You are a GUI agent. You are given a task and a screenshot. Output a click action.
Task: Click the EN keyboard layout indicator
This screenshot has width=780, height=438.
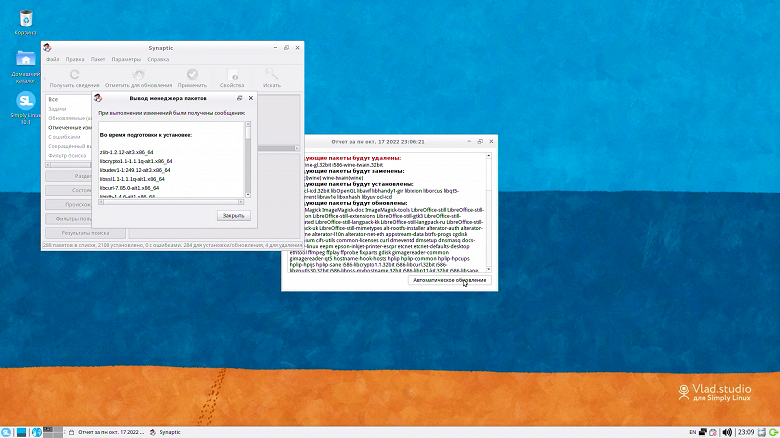[692, 432]
